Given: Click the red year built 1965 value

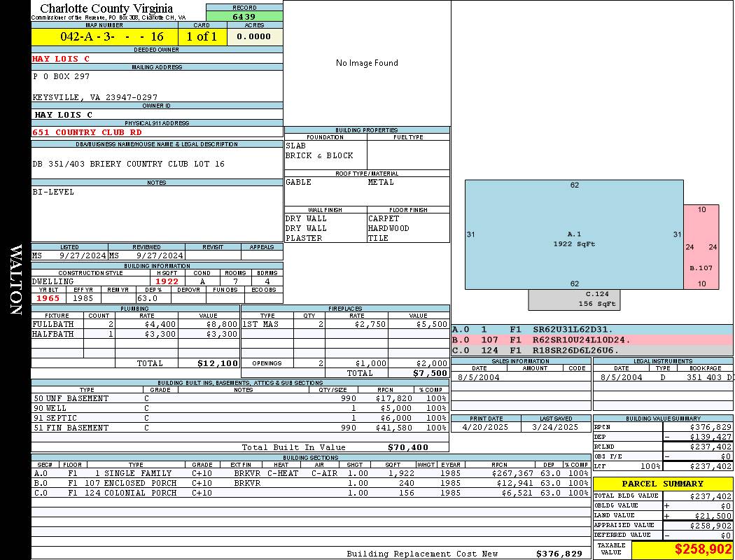Looking at the screenshot, I should (x=48, y=298).
